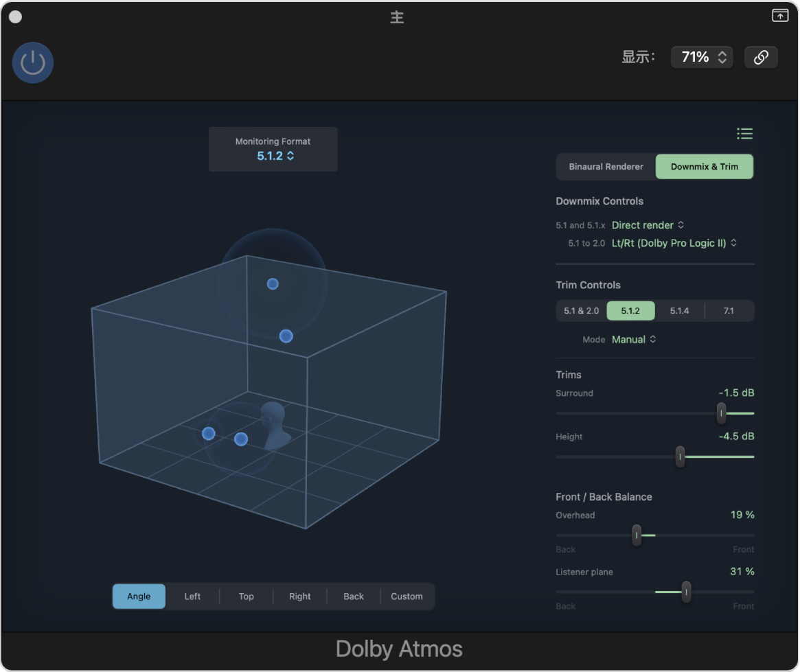The image size is (800, 672).
Task: Open the 71% display size dropdown
Action: (702, 57)
